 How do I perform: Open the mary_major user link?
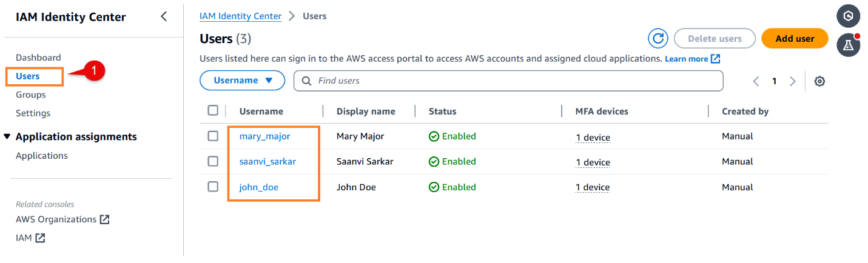pyautogui.click(x=264, y=136)
